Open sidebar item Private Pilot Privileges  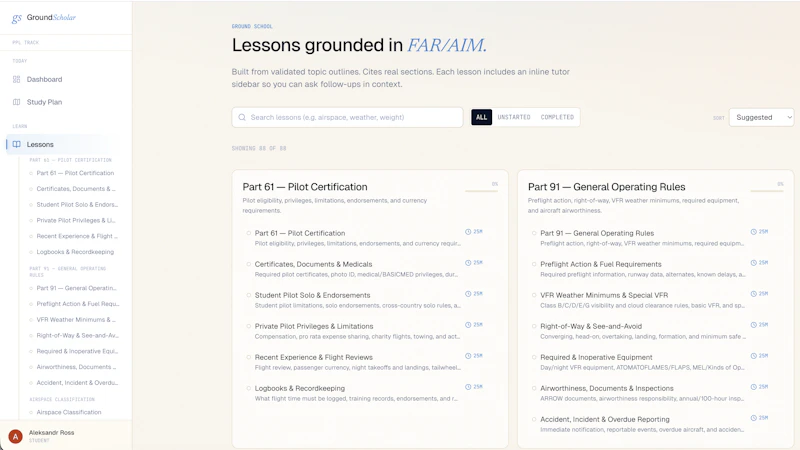[76, 220]
